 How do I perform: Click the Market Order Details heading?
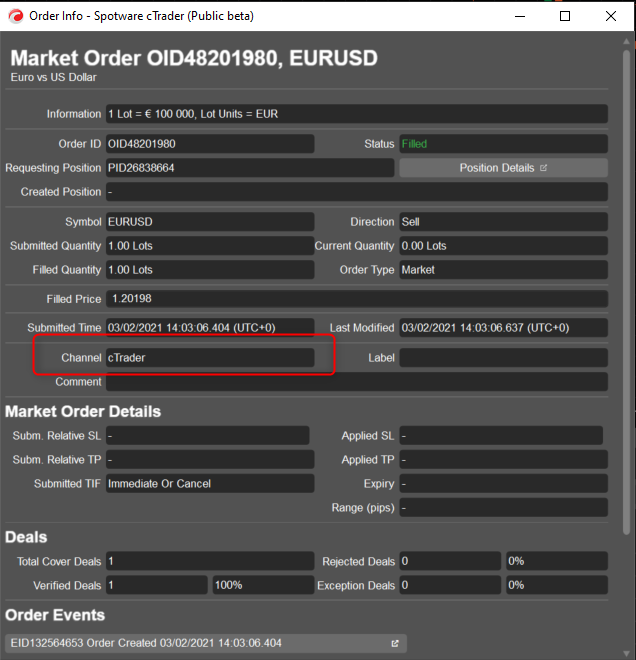tap(83, 412)
